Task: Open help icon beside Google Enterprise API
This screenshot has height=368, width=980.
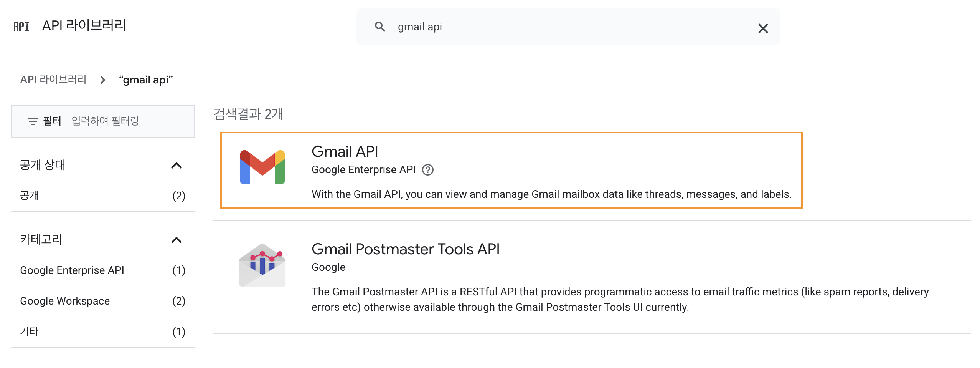Action: tap(428, 170)
